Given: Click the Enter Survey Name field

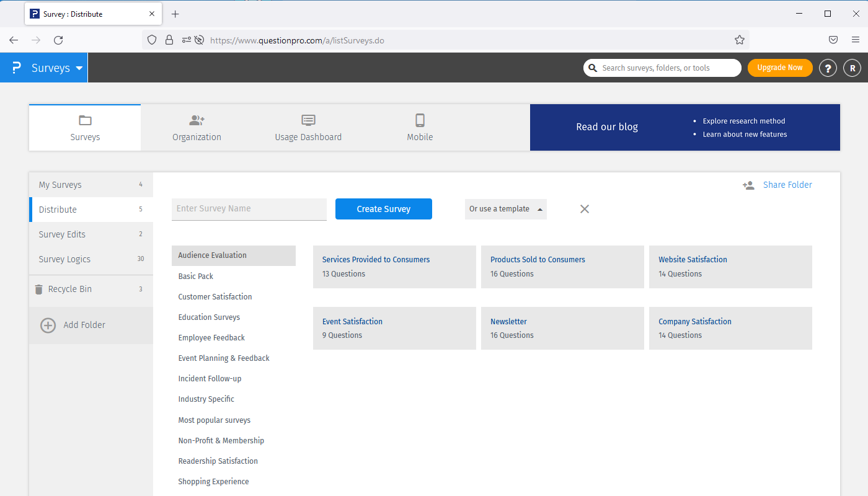Looking at the screenshot, I should coord(249,209).
